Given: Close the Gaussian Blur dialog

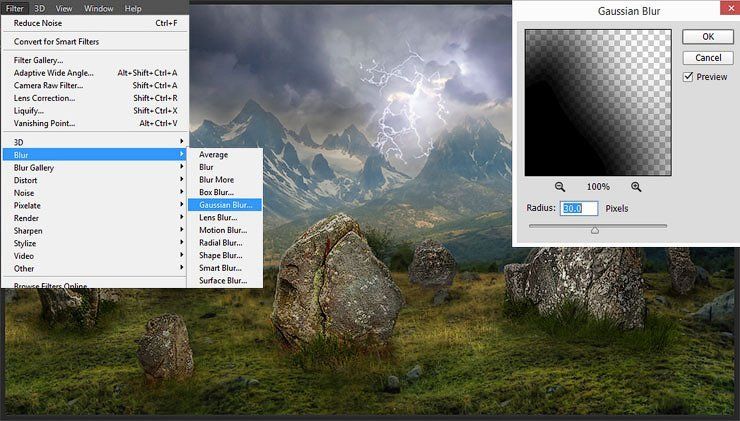Looking at the screenshot, I should [731, 8].
